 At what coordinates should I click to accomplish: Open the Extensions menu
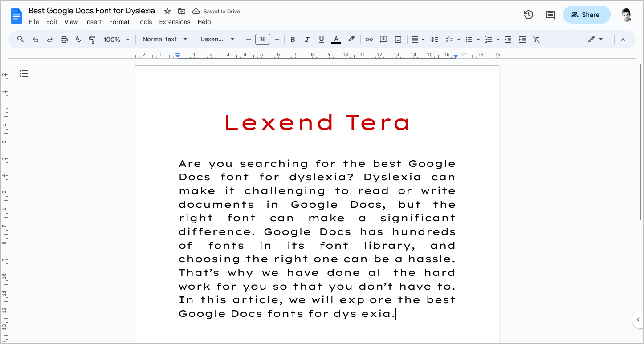[x=175, y=22]
